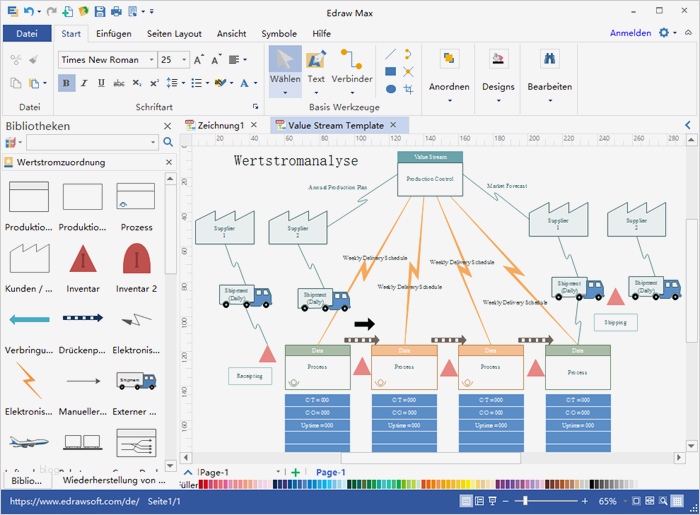Screen dimensions: 700x515
Task: Apply strikethrough formatting
Action: [119, 83]
